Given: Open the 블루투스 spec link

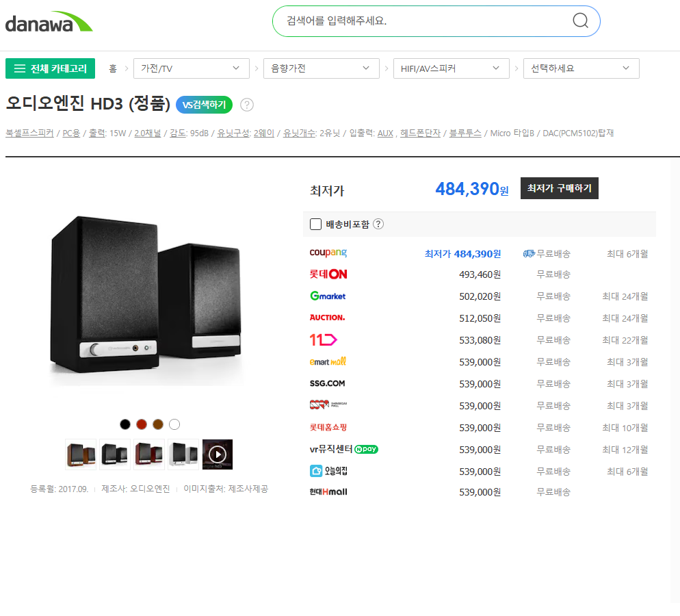Looking at the screenshot, I should click(465, 133).
